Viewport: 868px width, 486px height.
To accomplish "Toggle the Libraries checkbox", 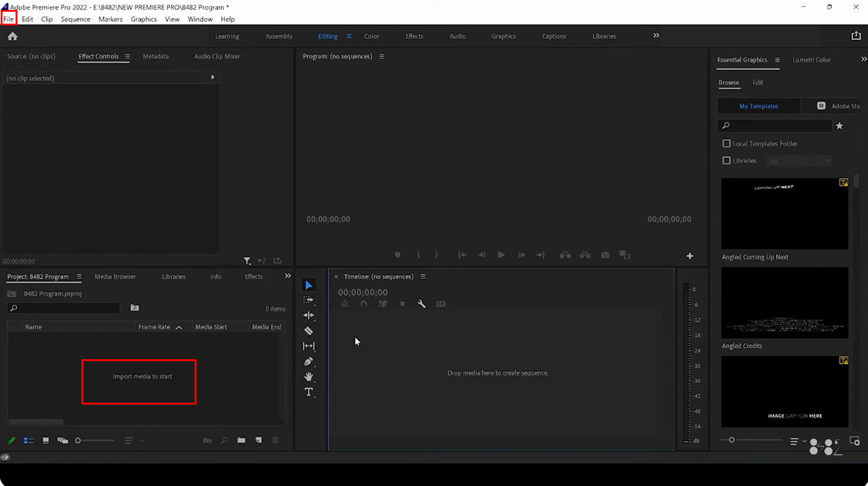I will pyautogui.click(x=726, y=161).
